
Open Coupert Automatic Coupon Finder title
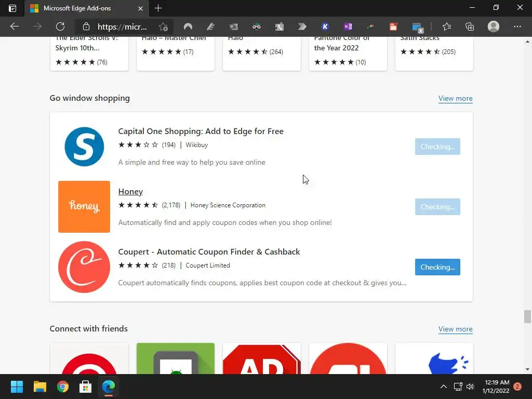tap(209, 252)
